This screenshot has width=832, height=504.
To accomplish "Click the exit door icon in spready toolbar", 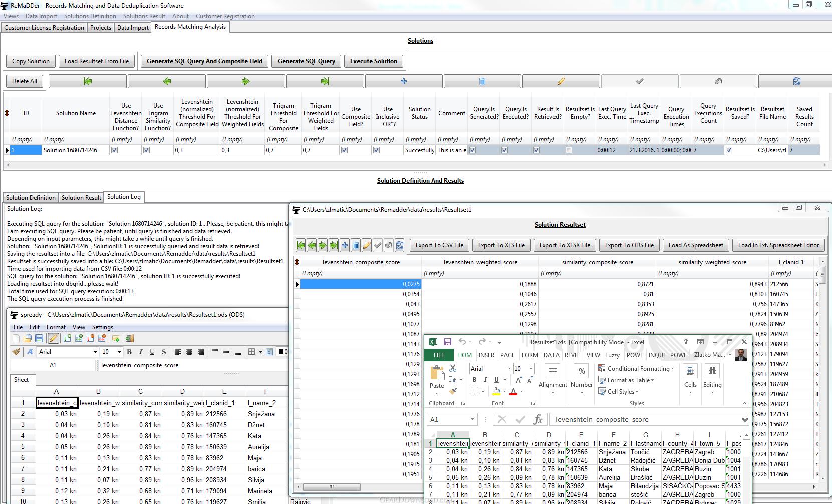I will click(130, 339).
